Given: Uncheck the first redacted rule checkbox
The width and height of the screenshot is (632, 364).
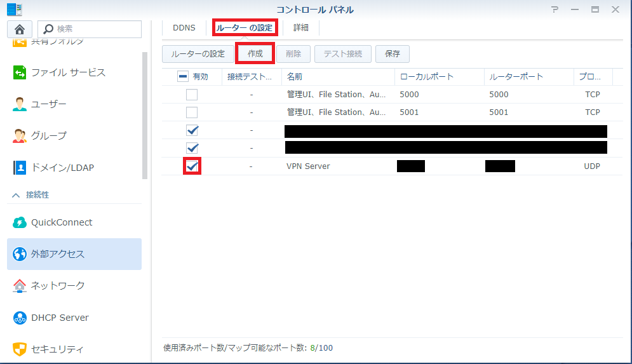Looking at the screenshot, I should (x=192, y=130).
